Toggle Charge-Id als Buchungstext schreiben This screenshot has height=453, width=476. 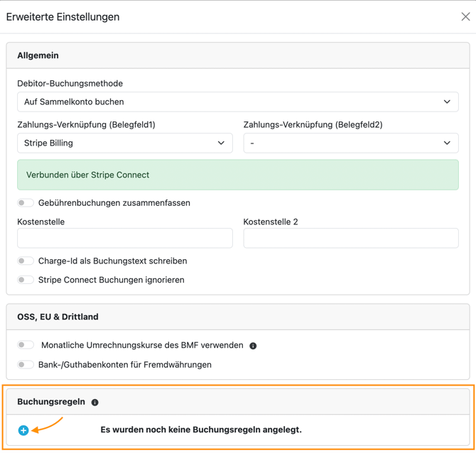26,261
